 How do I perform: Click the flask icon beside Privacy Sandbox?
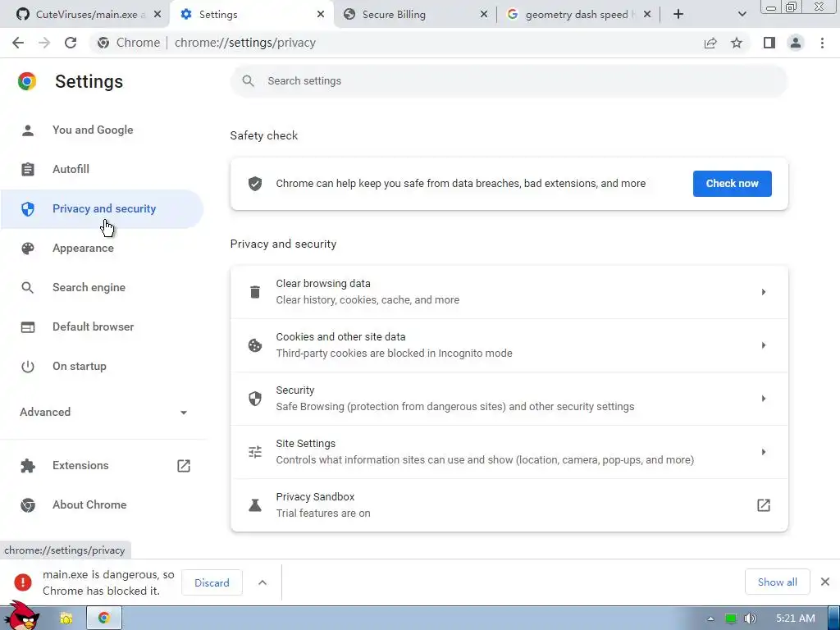point(255,505)
